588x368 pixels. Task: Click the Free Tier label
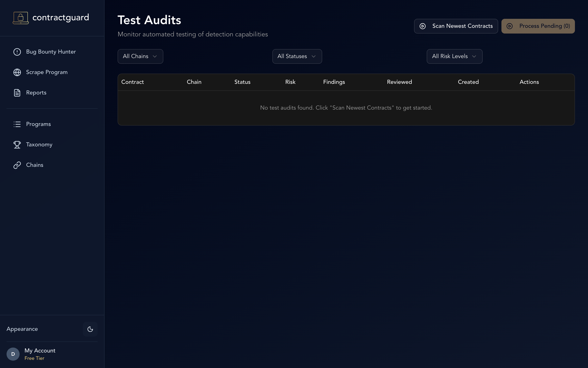[34, 358]
